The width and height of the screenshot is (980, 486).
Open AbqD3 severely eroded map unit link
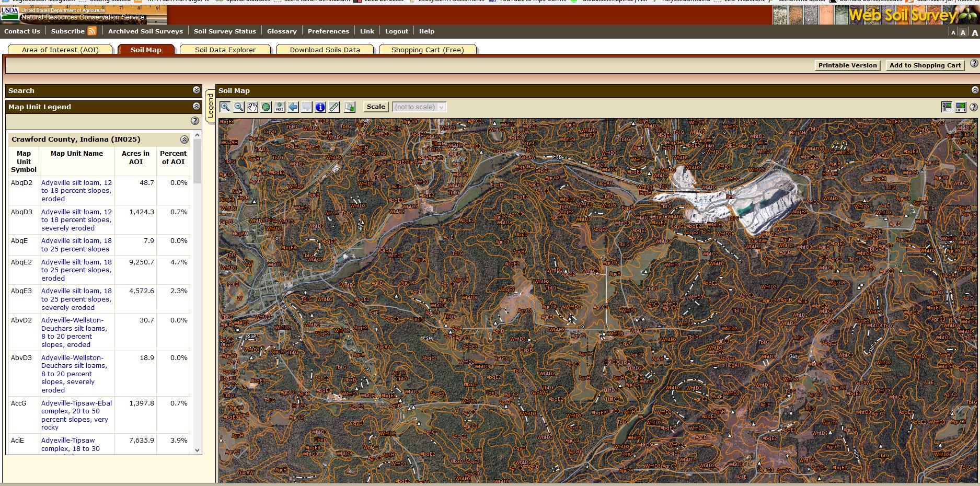[x=76, y=220]
